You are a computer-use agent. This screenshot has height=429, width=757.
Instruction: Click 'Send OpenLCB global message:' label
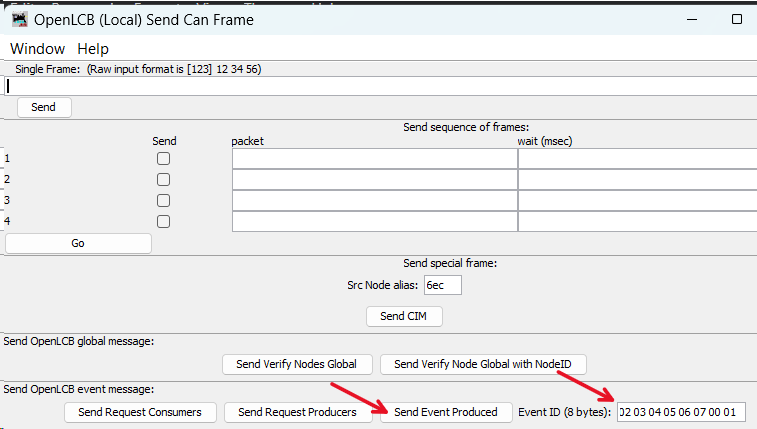pyautogui.click(x=79, y=341)
